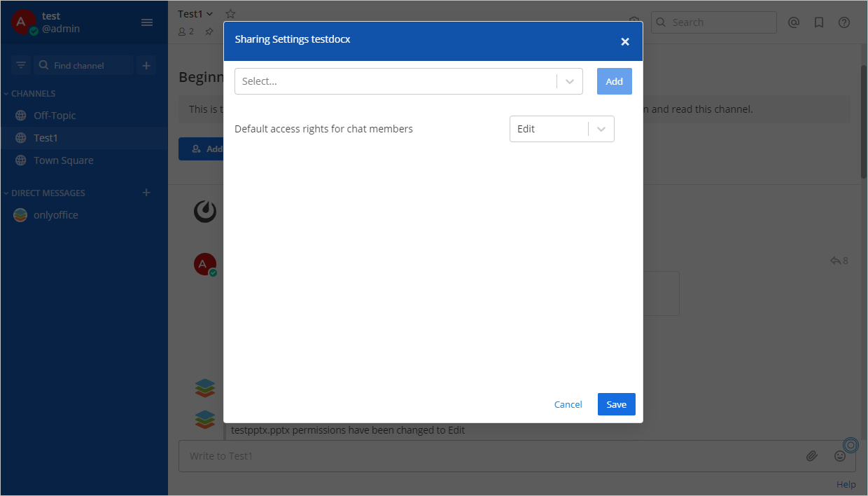Open recent mentions with the @ icon
The height and width of the screenshot is (496, 868).
(793, 22)
